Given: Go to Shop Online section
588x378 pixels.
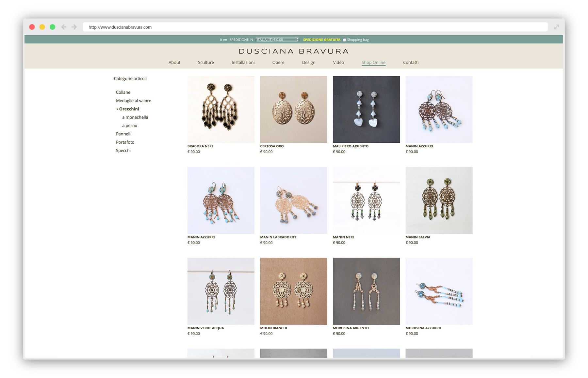Looking at the screenshot, I should (373, 62).
